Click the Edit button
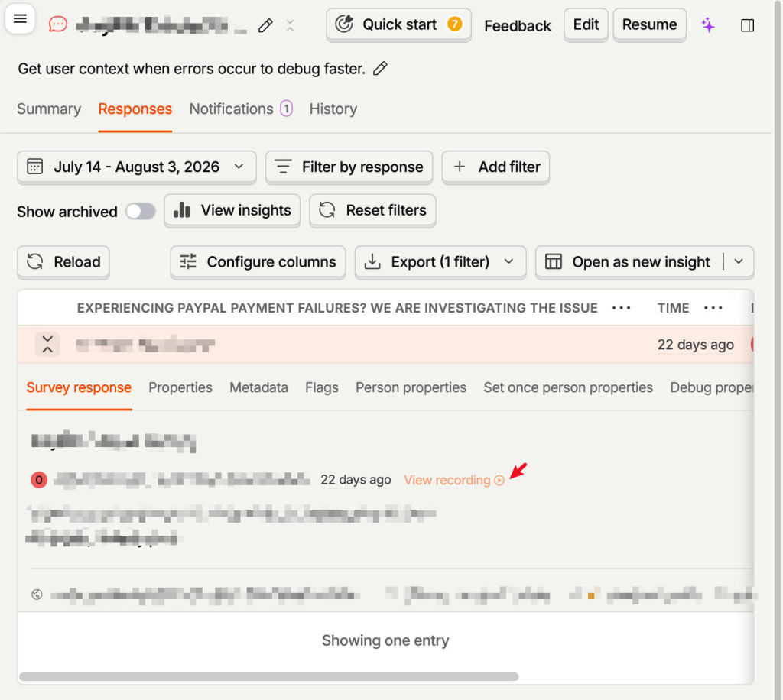This screenshot has width=783, height=700. click(x=586, y=24)
